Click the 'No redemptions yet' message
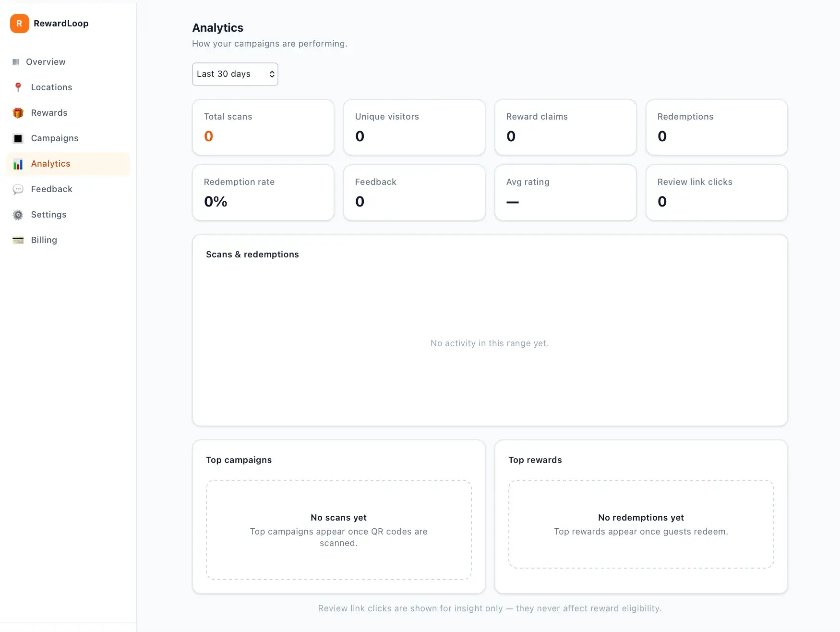This screenshot has width=840, height=632. tap(641, 518)
